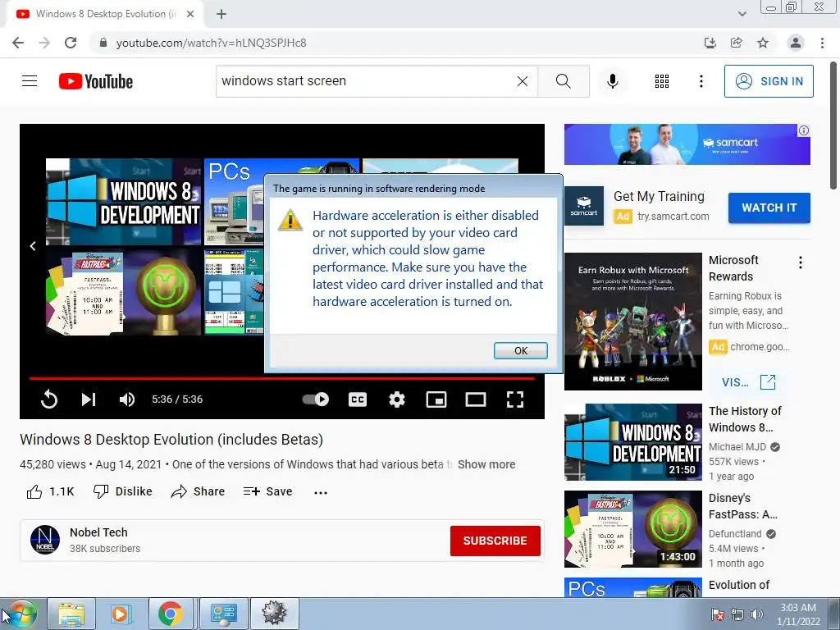
Task: Dislike the video
Action: click(123, 491)
